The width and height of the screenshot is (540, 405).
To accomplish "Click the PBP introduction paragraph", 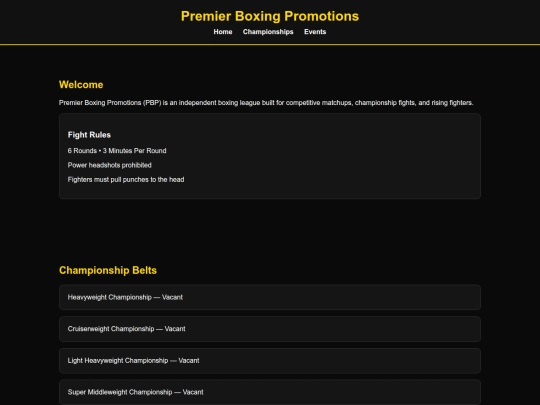I will [x=266, y=103].
